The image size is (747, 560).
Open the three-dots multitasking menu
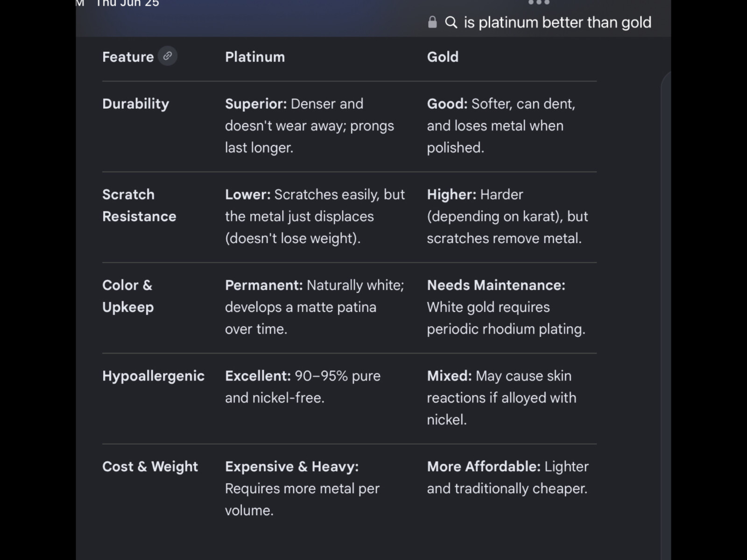(539, 2)
